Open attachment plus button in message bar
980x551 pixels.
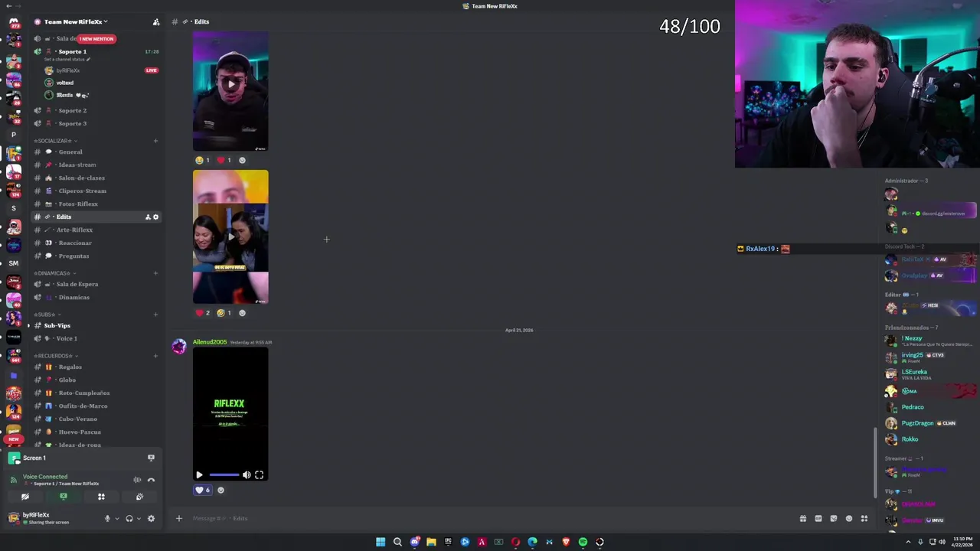pyautogui.click(x=178, y=518)
